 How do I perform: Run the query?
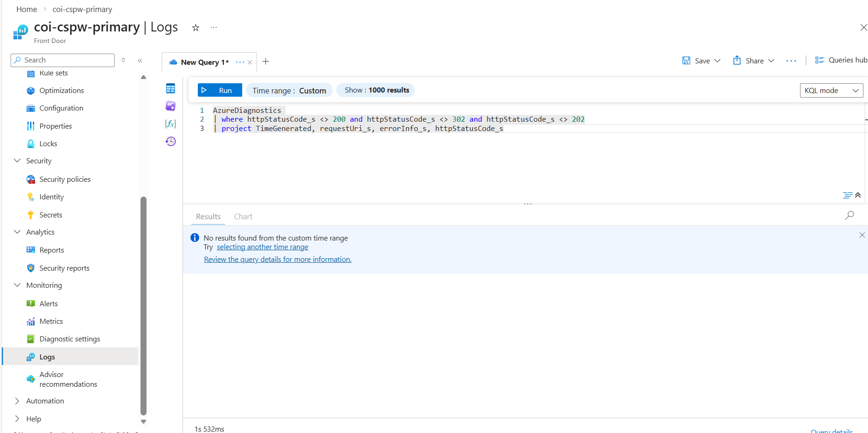(x=220, y=90)
